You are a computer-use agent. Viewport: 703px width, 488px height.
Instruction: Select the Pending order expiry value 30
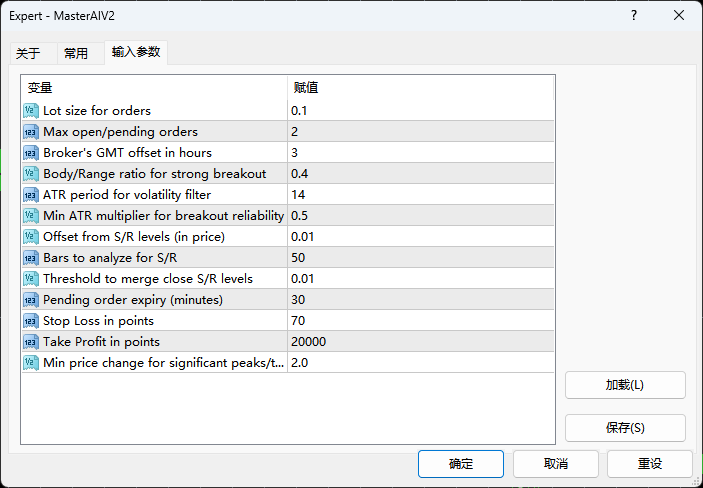click(298, 299)
